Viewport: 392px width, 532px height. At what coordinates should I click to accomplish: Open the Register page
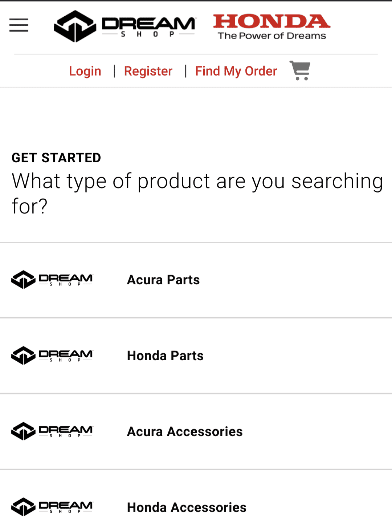[x=148, y=71]
